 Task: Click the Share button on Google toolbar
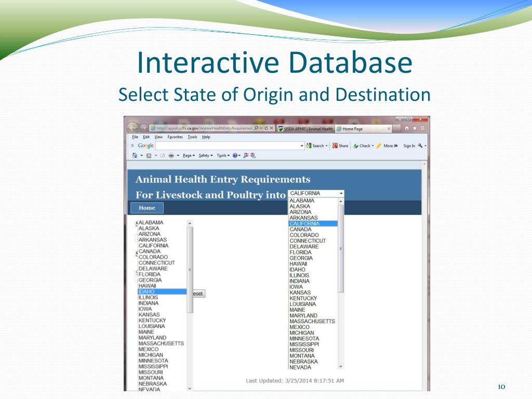tap(340, 145)
